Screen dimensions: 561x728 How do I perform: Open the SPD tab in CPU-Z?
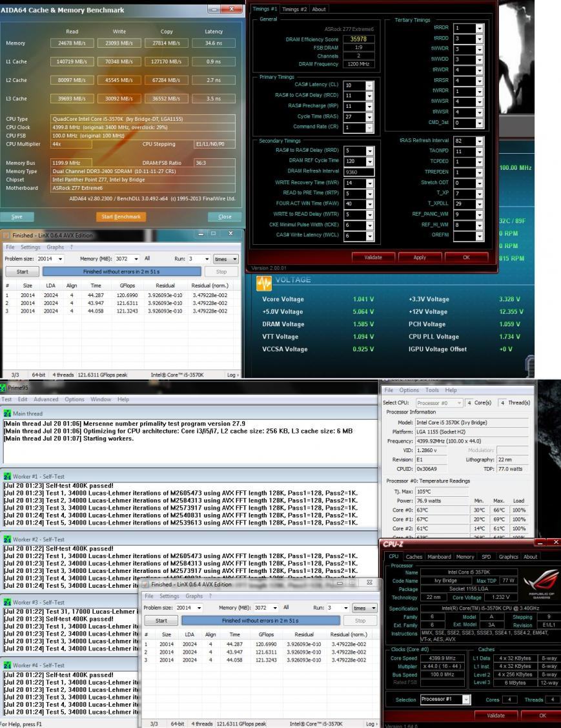[x=486, y=557]
